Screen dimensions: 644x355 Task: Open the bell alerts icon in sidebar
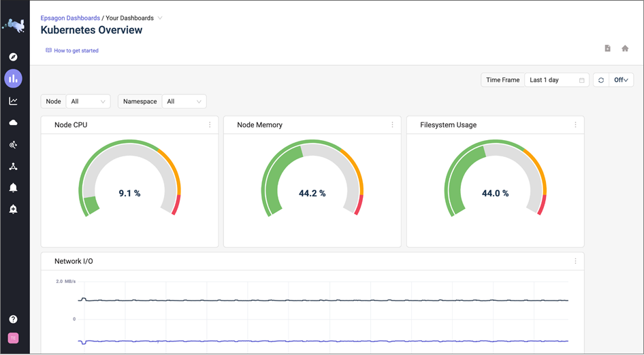click(x=13, y=188)
